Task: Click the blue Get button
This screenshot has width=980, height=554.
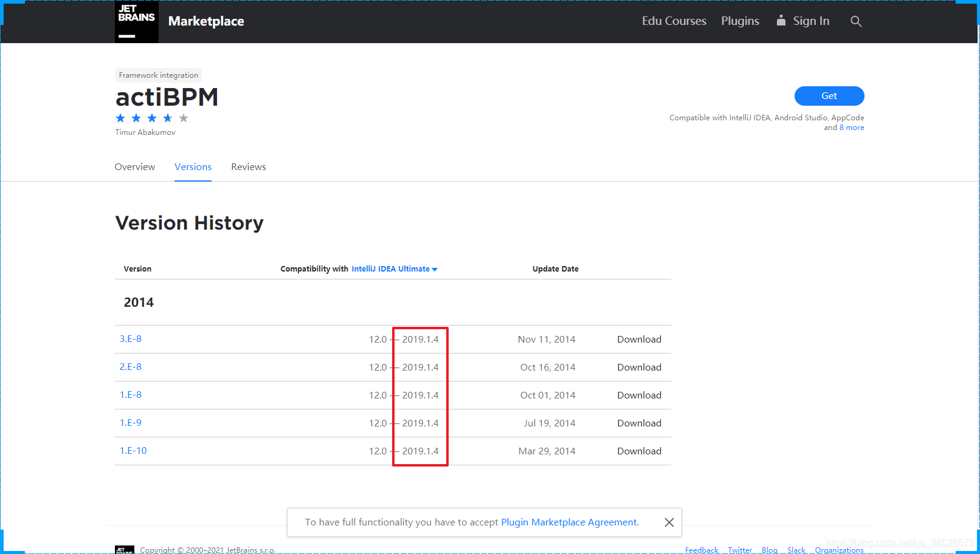Action: [829, 96]
